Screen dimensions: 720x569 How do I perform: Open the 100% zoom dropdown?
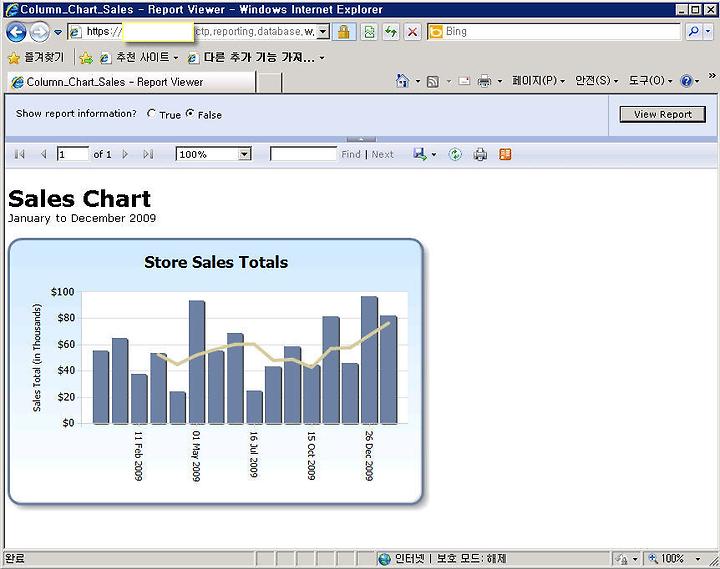214,154
